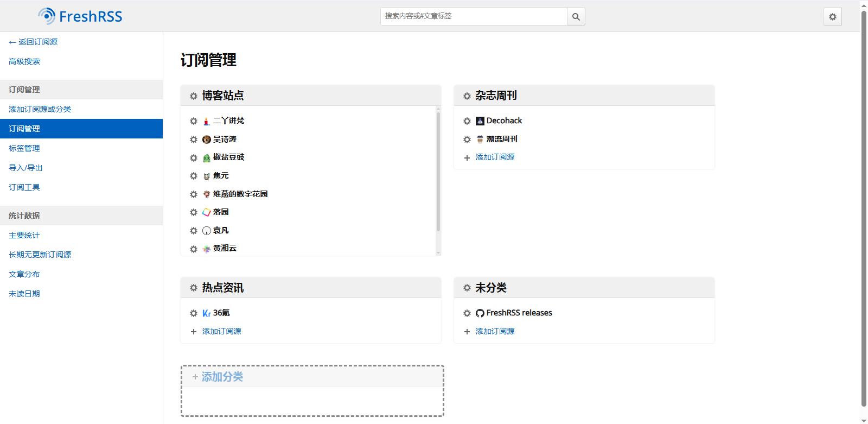Viewport: 868px width, 424px height.
Task: Click the 36氪 favicon
Action: point(207,313)
